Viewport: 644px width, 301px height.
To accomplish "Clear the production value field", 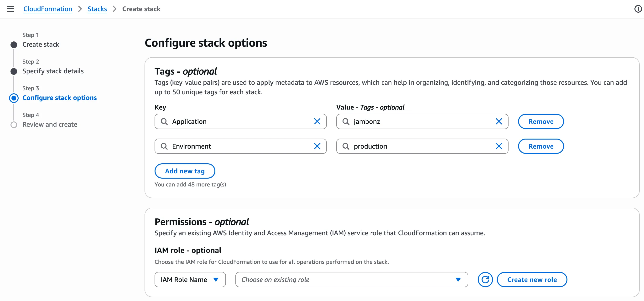I will click(499, 146).
